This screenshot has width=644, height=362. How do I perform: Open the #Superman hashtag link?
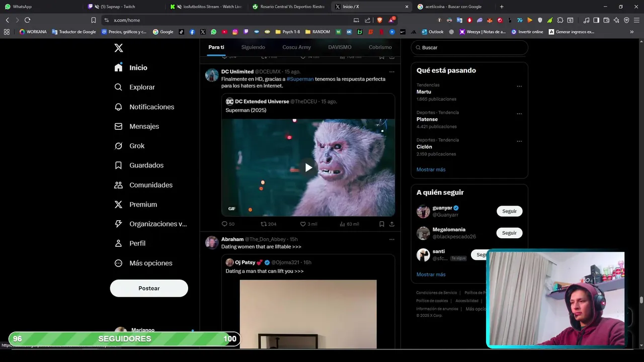300,79
